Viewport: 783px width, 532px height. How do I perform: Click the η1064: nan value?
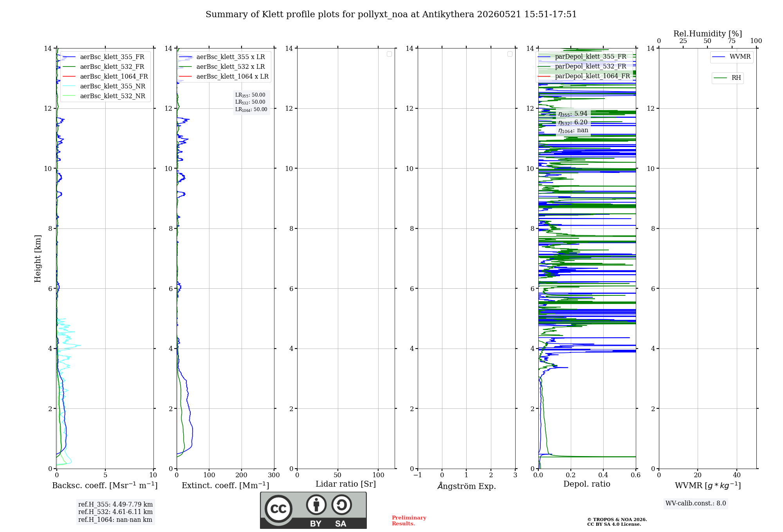[x=573, y=131]
